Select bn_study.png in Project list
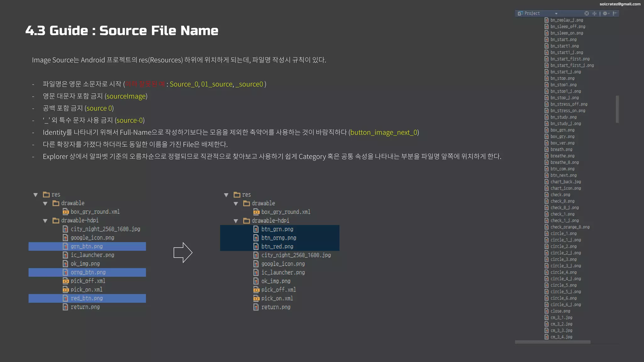 [563, 117]
